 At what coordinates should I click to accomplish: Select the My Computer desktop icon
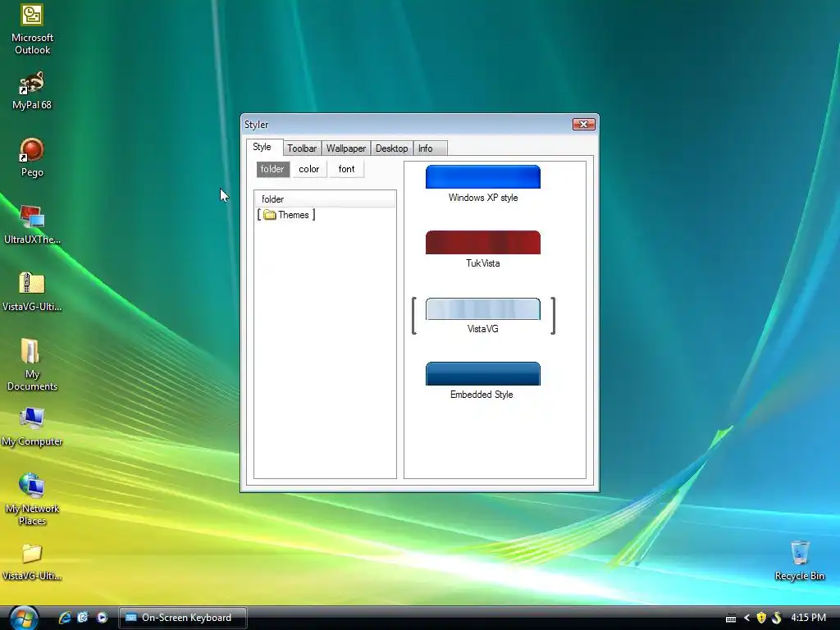(x=32, y=427)
